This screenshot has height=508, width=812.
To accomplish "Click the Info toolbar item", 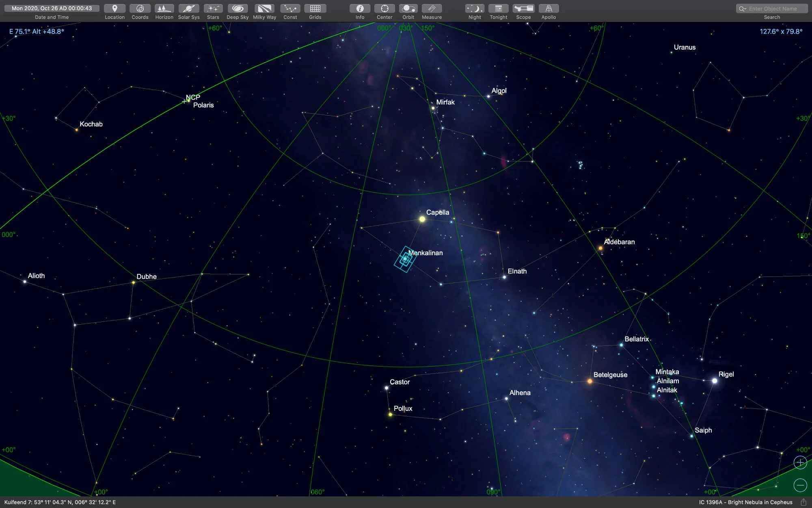I will (360, 9).
